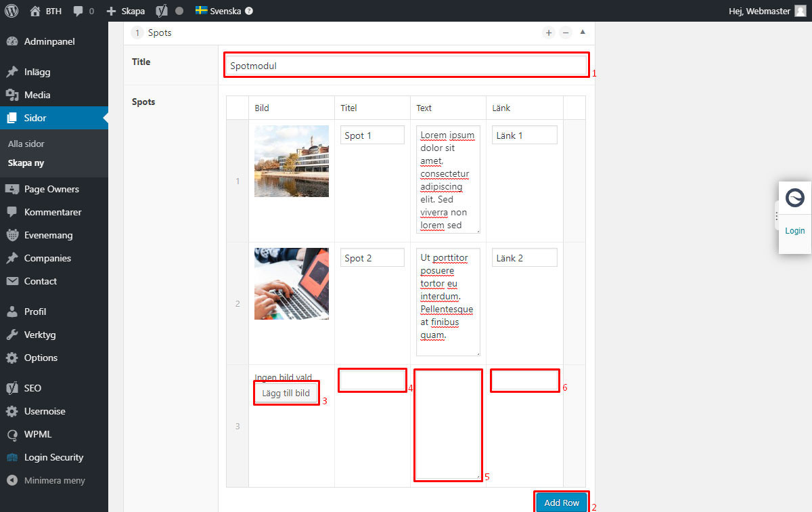Open the Yoast icon in admin bar
This screenshot has height=512, width=812.
(162, 11)
